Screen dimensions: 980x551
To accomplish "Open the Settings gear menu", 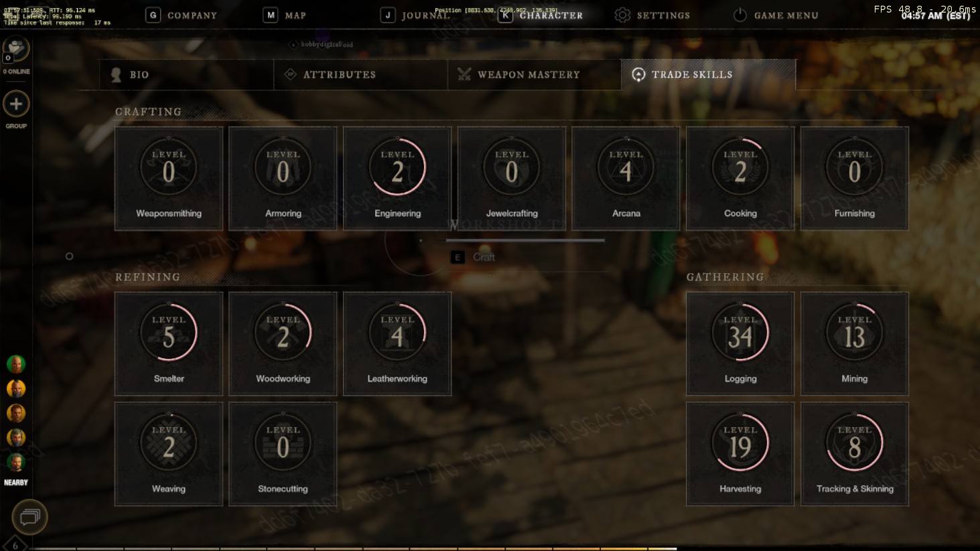I will click(652, 15).
